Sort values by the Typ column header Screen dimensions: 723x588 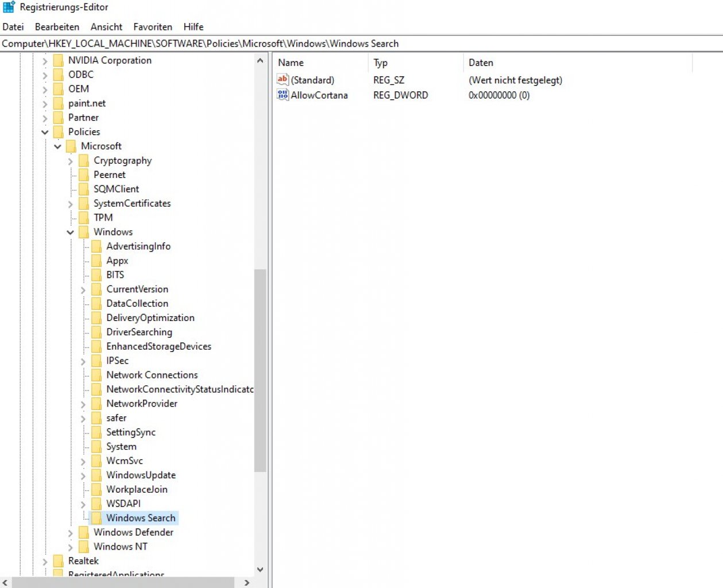tap(416, 63)
